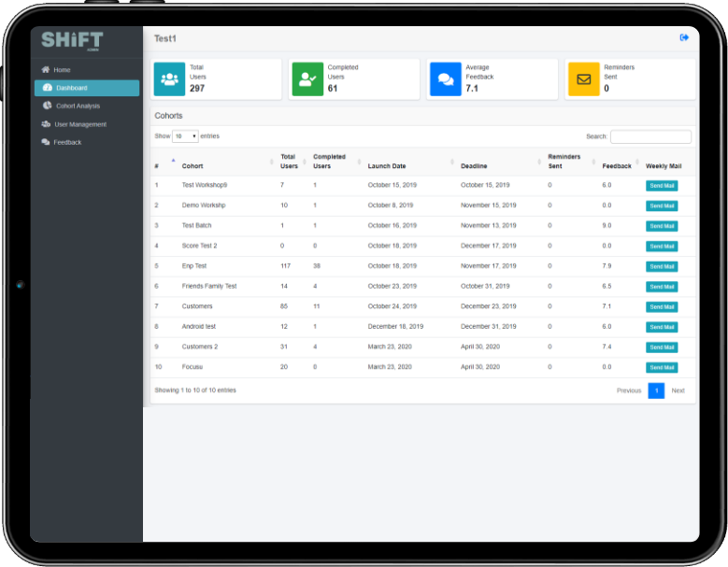Send Mail for Android test cohort
728x567 pixels.
pos(662,327)
